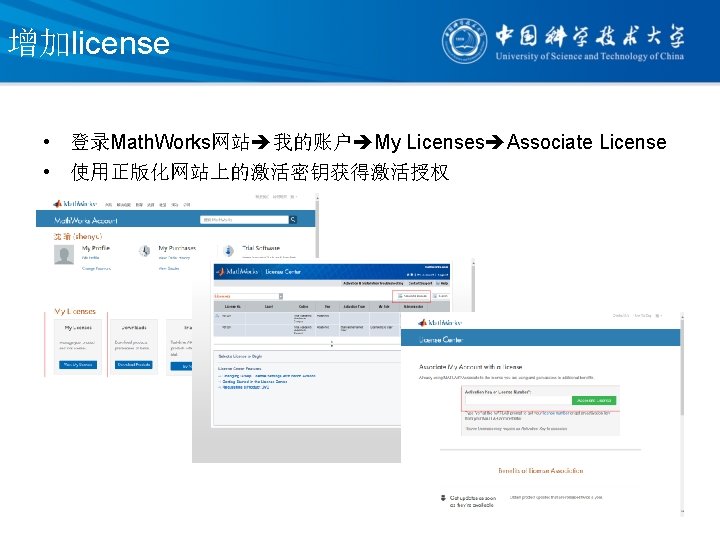720x540 pixels.
Task: Click search magnifier in MathWorks Account bar
Action: (x=293, y=220)
